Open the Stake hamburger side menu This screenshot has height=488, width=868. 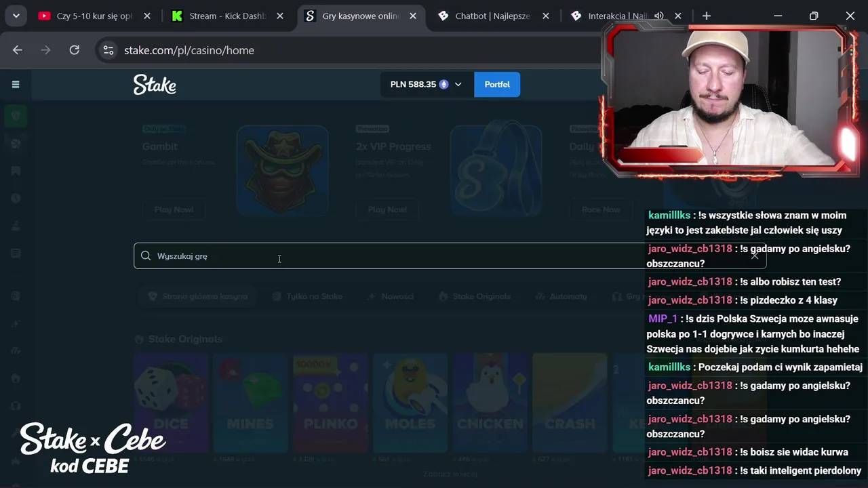click(x=16, y=85)
